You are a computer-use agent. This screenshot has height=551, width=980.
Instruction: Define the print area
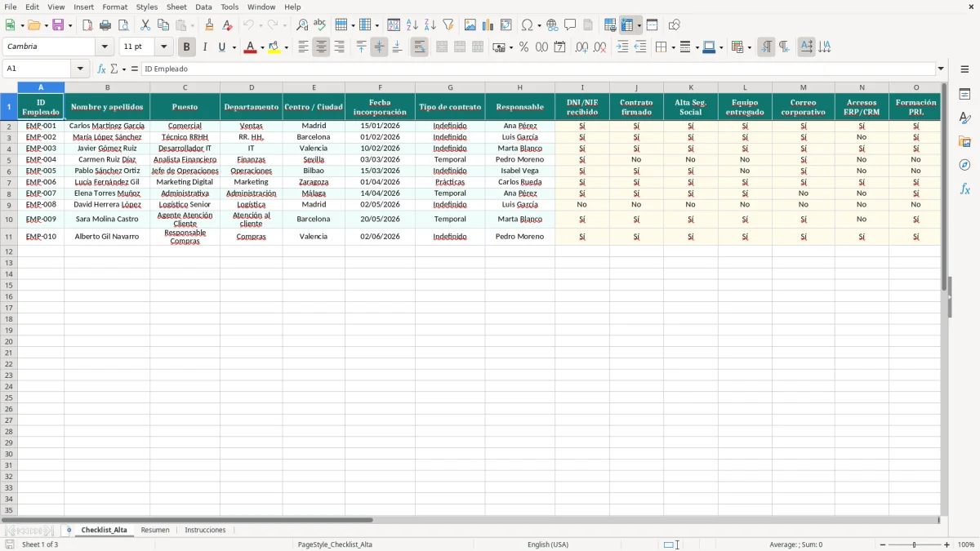[x=610, y=25]
